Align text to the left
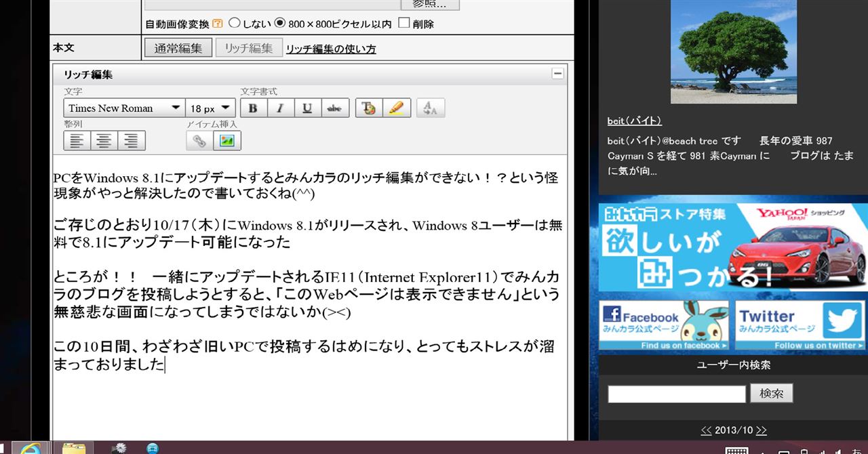Screen dimensions: 868x454 pyautogui.click(x=77, y=140)
